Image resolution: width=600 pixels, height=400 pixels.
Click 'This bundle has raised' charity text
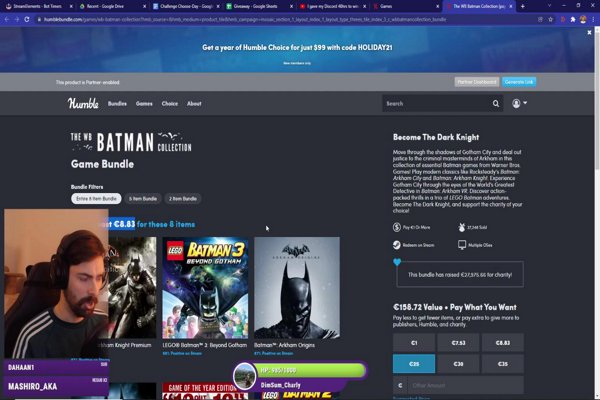coord(460,274)
